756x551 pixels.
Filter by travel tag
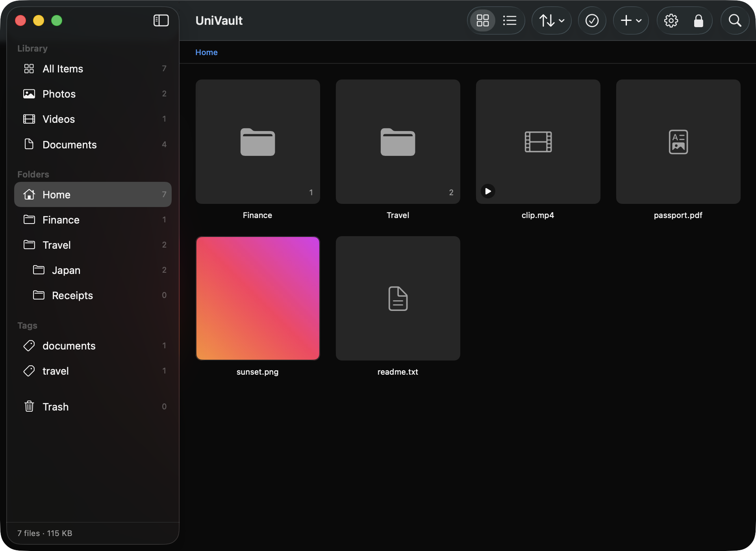(x=93, y=371)
